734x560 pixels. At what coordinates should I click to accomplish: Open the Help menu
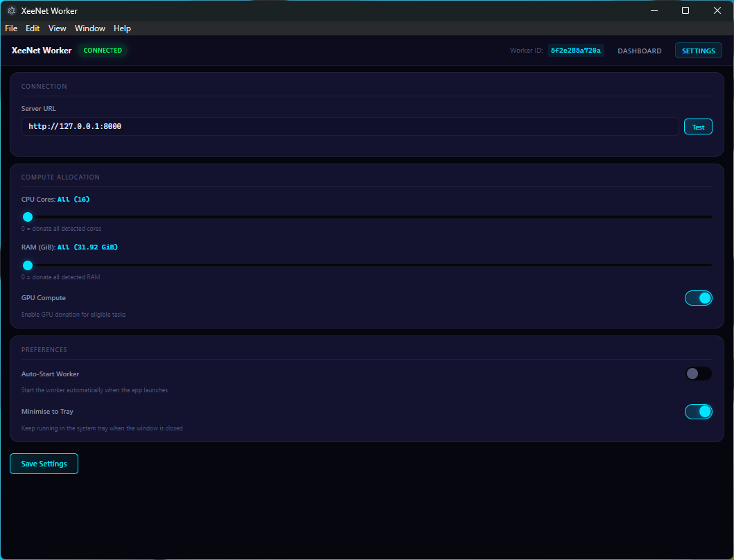[122, 28]
